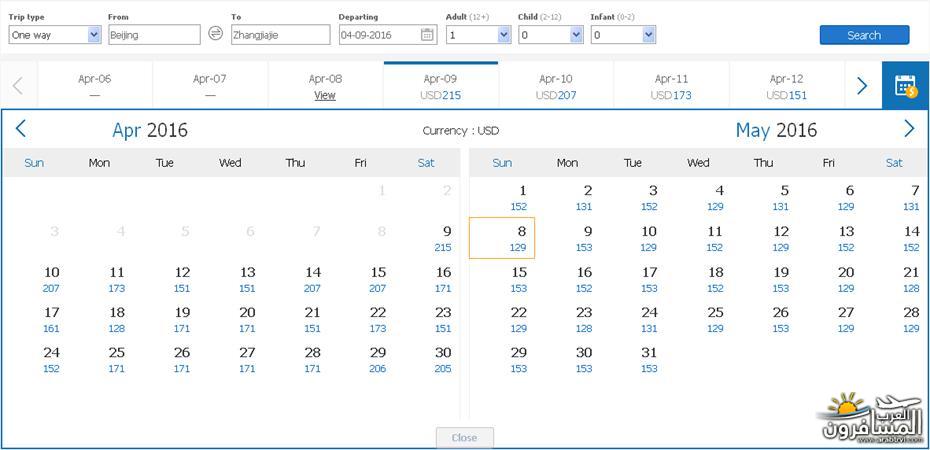Toggle the low fare calendar icon

906,86
